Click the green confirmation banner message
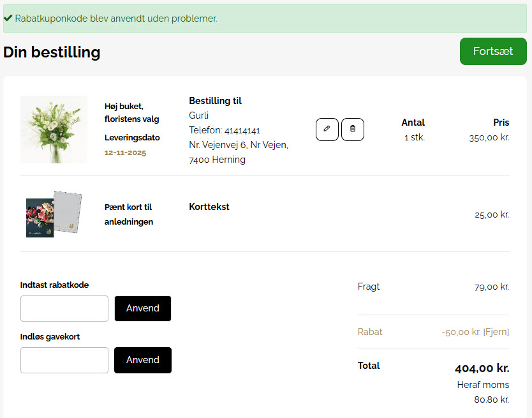 coord(115,19)
